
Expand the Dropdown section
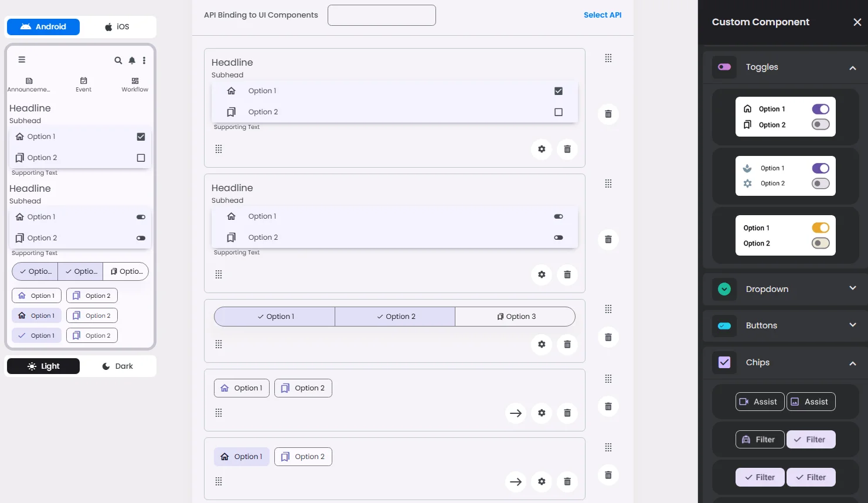click(853, 288)
